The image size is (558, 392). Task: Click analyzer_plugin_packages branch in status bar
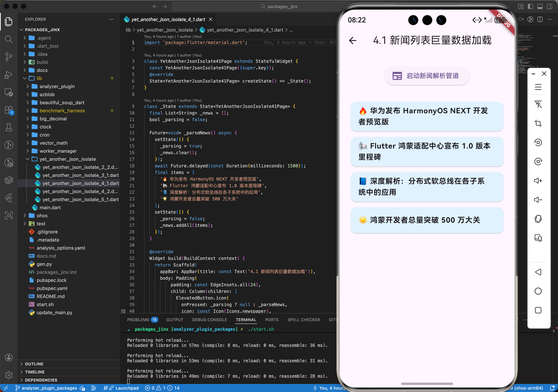(x=49, y=388)
